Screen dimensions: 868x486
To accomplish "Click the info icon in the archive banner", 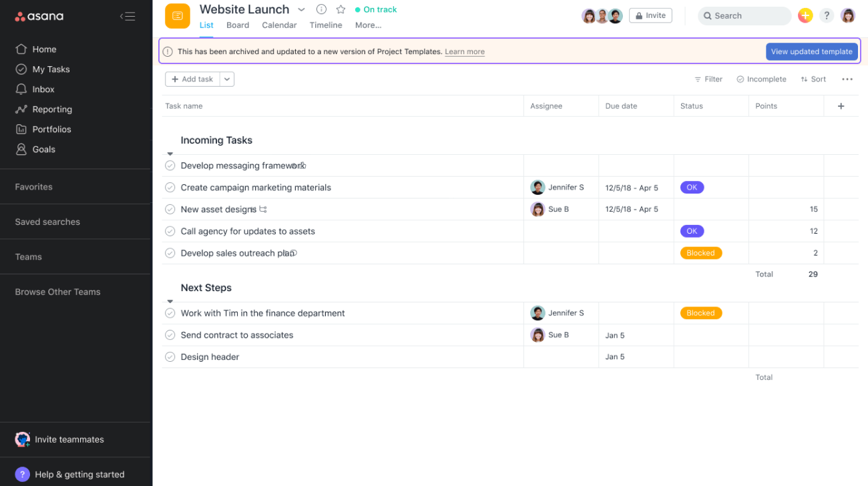I will coord(168,51).
